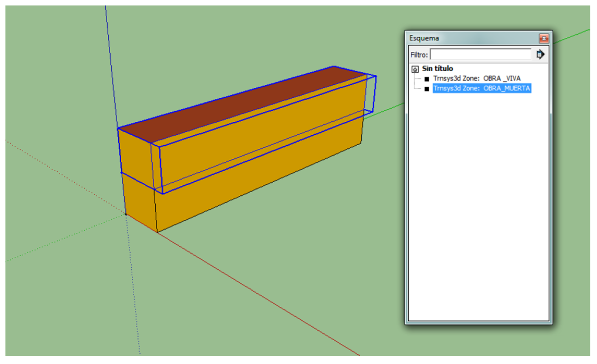This screenshot has width=597, height=364.
Task: Select the highlighted Trnsys3d Zone: OBRA_MUERTA entry
Action: (x=481, y=89)
